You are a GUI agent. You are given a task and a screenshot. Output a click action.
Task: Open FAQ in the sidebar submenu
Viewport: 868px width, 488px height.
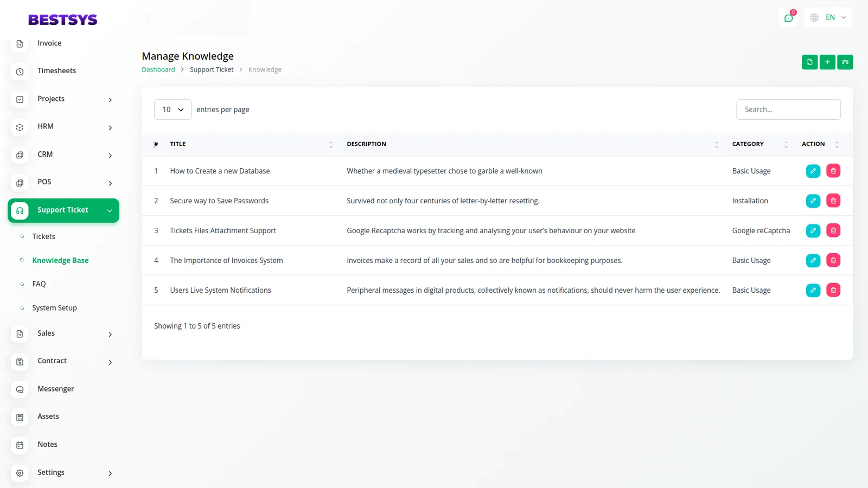(x=39, y=284)
